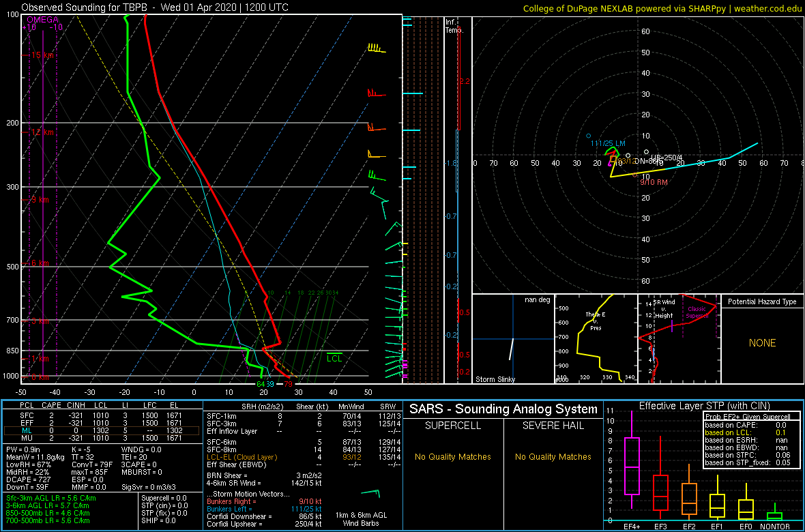
Task: Click the 'Inf. Temp.' column label
Action: (454, 26)
